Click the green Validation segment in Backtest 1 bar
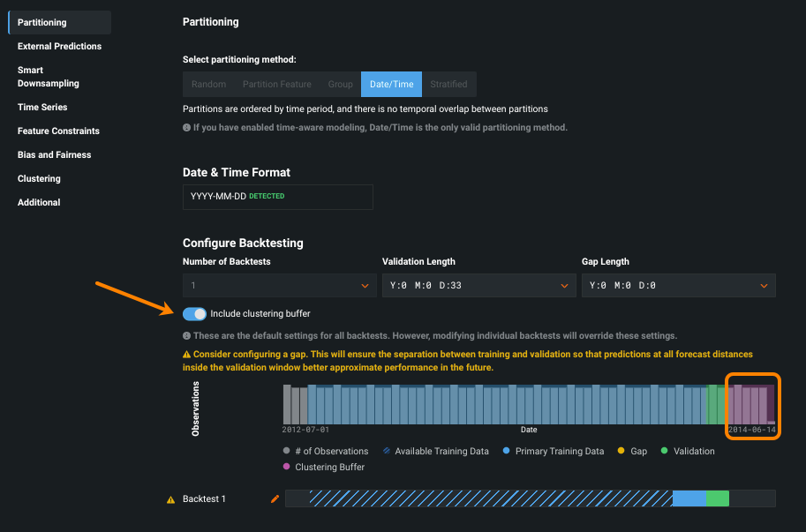This screenshot has height=532, width=806. pos(717,499)
